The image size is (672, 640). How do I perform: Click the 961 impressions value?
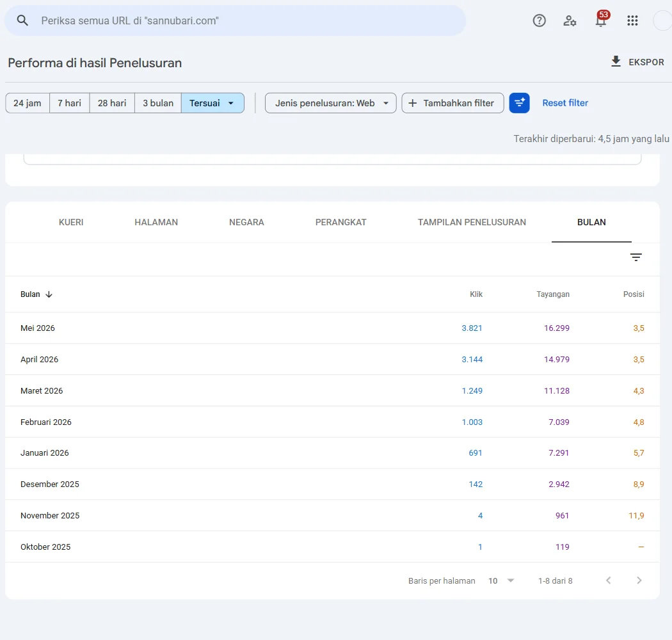[563, 516]
